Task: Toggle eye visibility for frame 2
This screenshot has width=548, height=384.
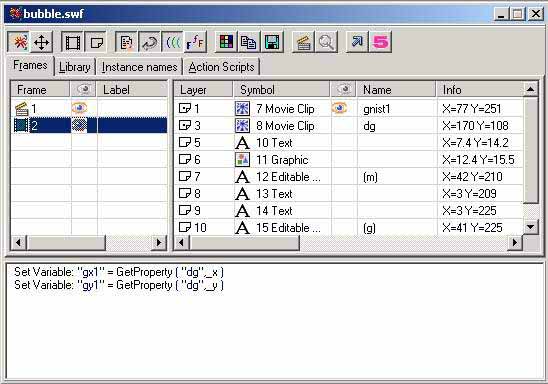Action: pos(79,125)
